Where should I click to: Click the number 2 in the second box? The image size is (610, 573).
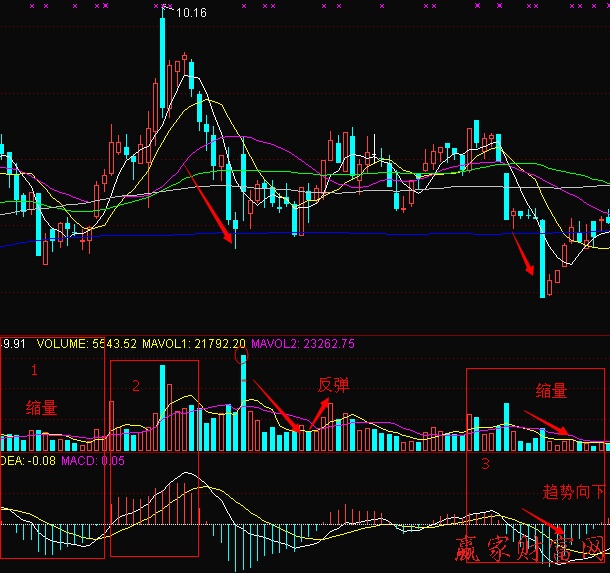[x=135, y=387]
